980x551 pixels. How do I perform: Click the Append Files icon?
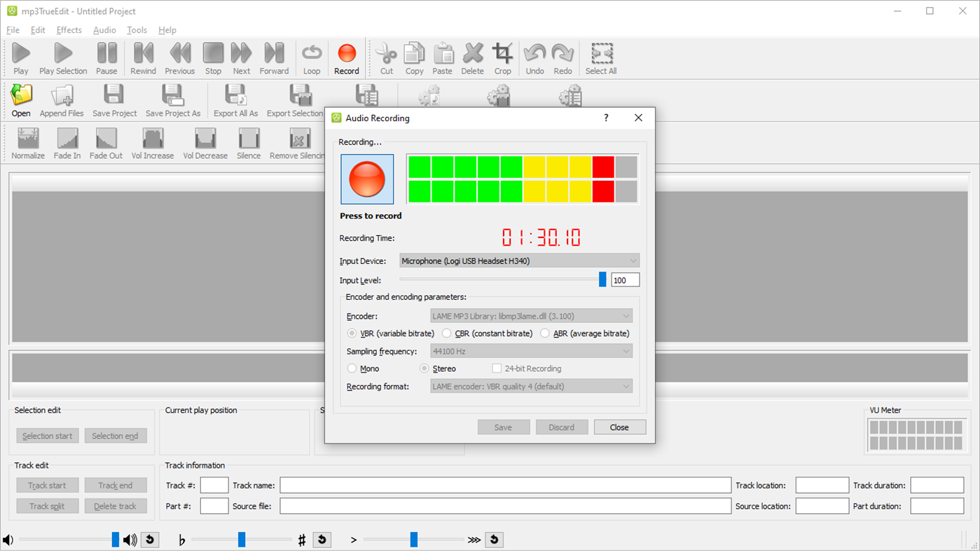pyautogui.click(x=62, y=100)
